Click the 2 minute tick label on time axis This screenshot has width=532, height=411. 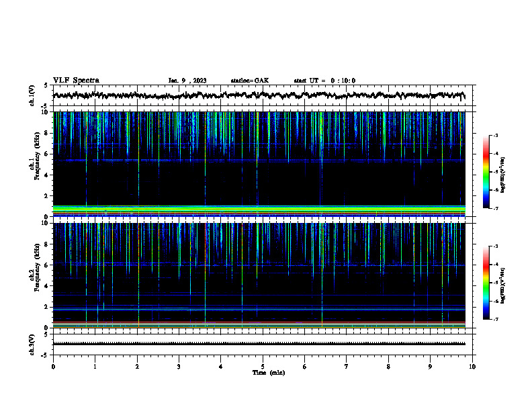pyautogui.click(x=137, y=367)
